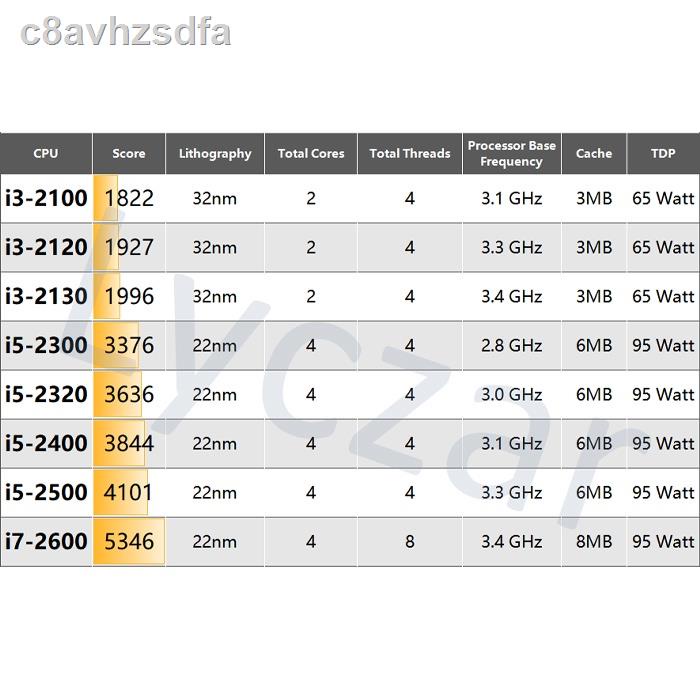The height and width of the screenshot is (700, 700).
Task: Select the i5-2300 CPU cell
Action: 46,346
